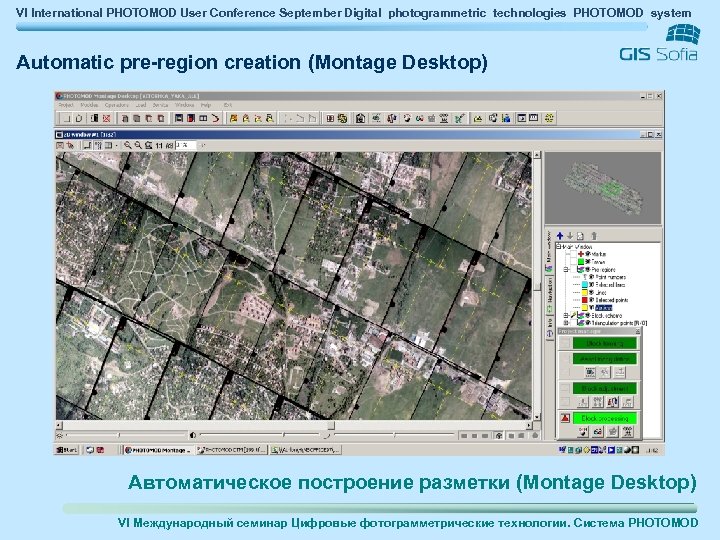Toggle the Pre-regions layer checkbox

point(574,270)
